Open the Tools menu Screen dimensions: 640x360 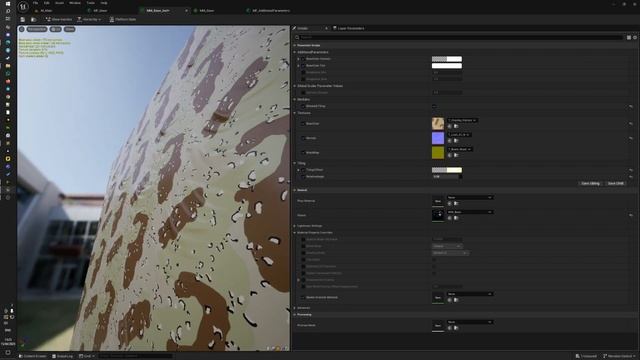click(x=91, y=3)
